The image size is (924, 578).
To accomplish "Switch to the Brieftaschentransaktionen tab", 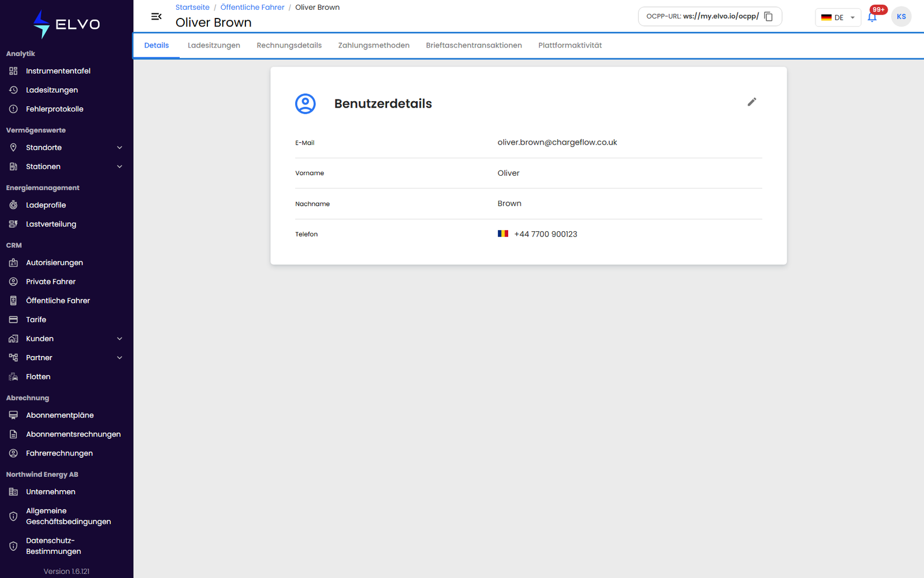I will pos(474,46).
